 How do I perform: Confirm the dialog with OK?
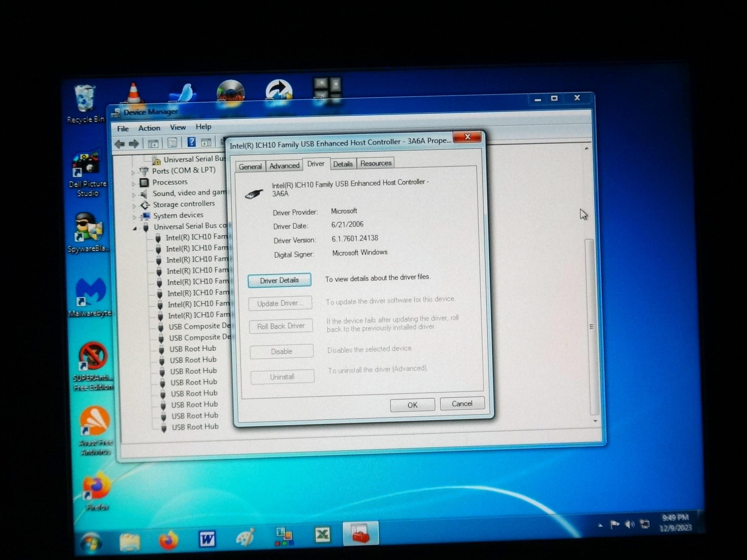click(x=412, y=405)
